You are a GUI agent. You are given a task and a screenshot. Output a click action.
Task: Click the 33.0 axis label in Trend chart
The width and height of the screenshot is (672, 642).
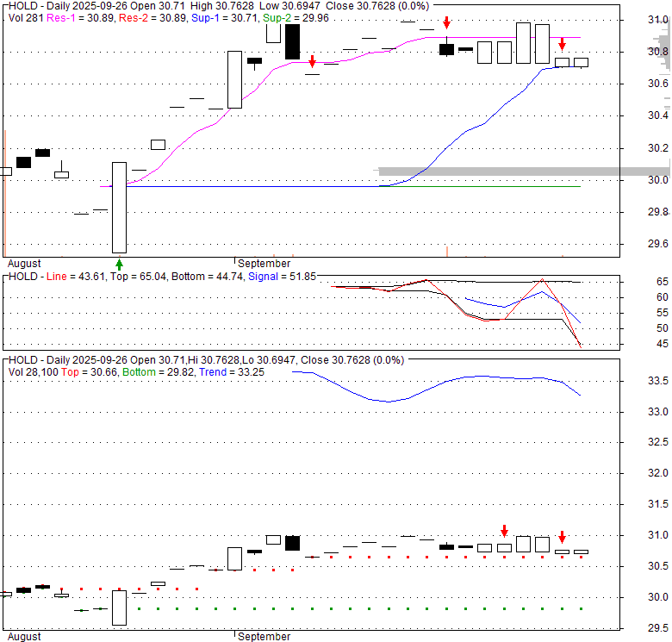[x=658, y=412]
